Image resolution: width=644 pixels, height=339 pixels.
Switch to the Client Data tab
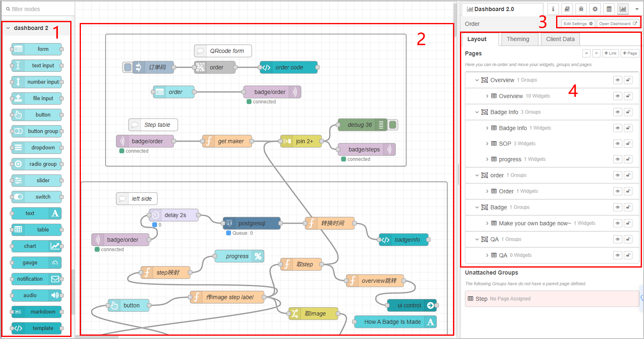pos(560,39)
